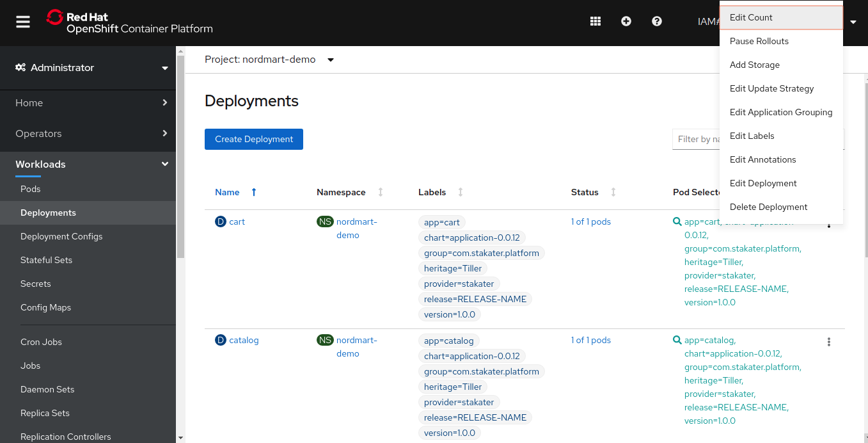This screenshot has width=868, height=443.
Task: Click the Administrator perspective gears icon
Action: [x=20, y=68]
